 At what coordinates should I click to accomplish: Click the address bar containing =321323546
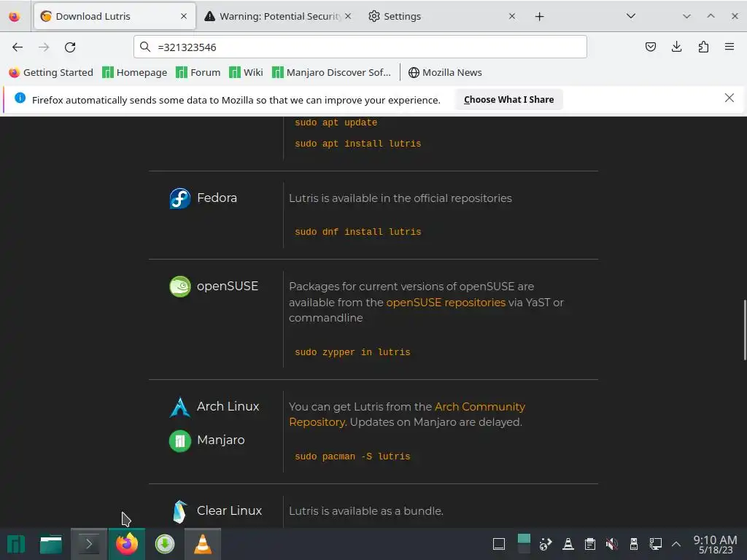(x=360, y=47)
